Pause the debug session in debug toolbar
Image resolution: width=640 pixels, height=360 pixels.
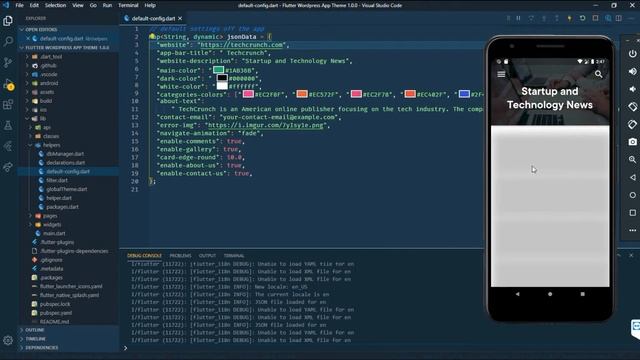coord(518,18)
